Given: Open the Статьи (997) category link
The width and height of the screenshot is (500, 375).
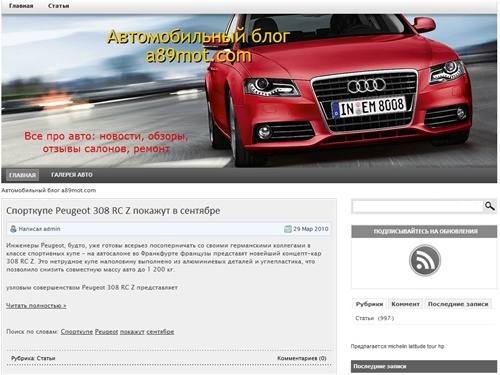Looking at the screenshot, I should tap(374, 318).
